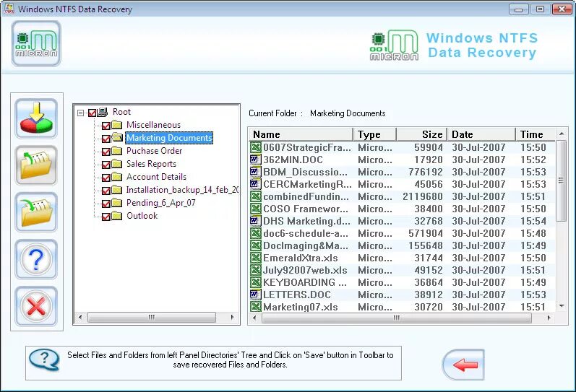Image resolution: width=576 pixels, height=392 pixels.
Task: Click the file list scroll left arrow
Action: pyautogui.click(x=254, y=318)
